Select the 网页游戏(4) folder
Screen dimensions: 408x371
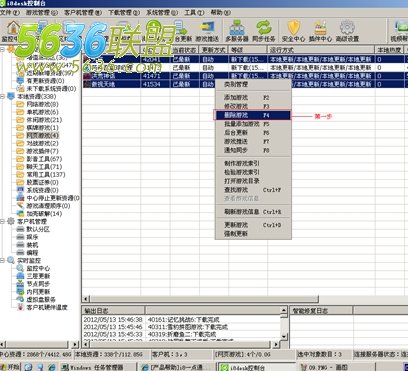click(x=38, y=135)
